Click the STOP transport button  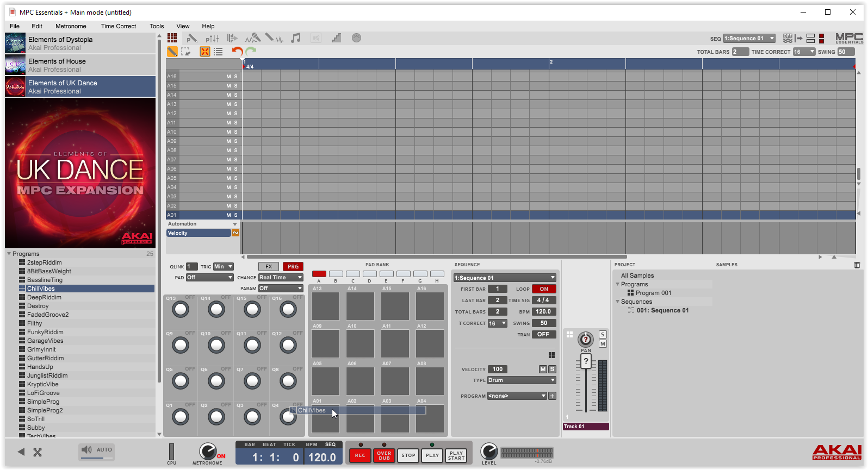click(x=408, y=455)
